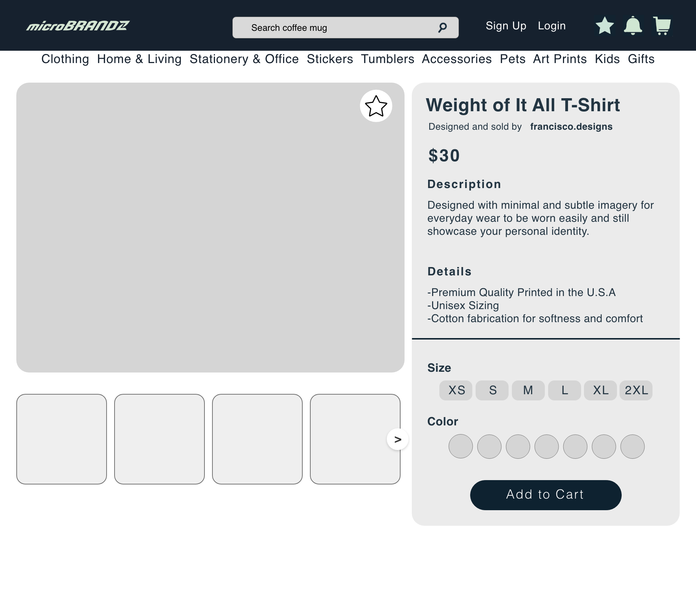
Task: Pick the first color swatch
Action: [460, 446]
